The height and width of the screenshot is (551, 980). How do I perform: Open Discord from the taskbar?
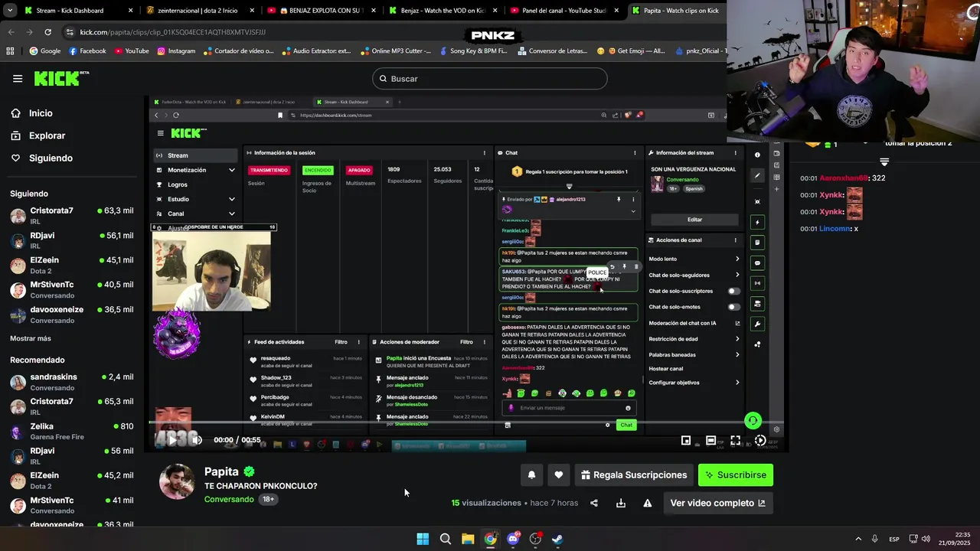tap(513, 539)
